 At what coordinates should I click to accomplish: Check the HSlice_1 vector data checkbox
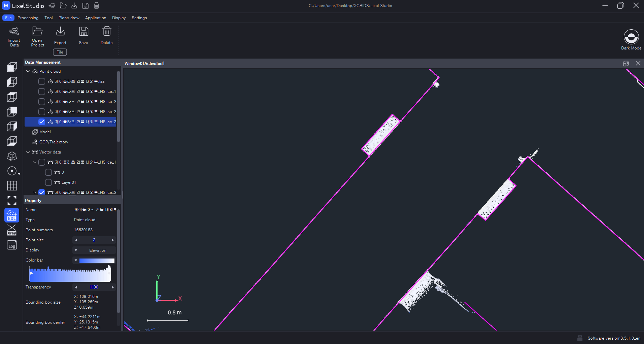[42, 162]
